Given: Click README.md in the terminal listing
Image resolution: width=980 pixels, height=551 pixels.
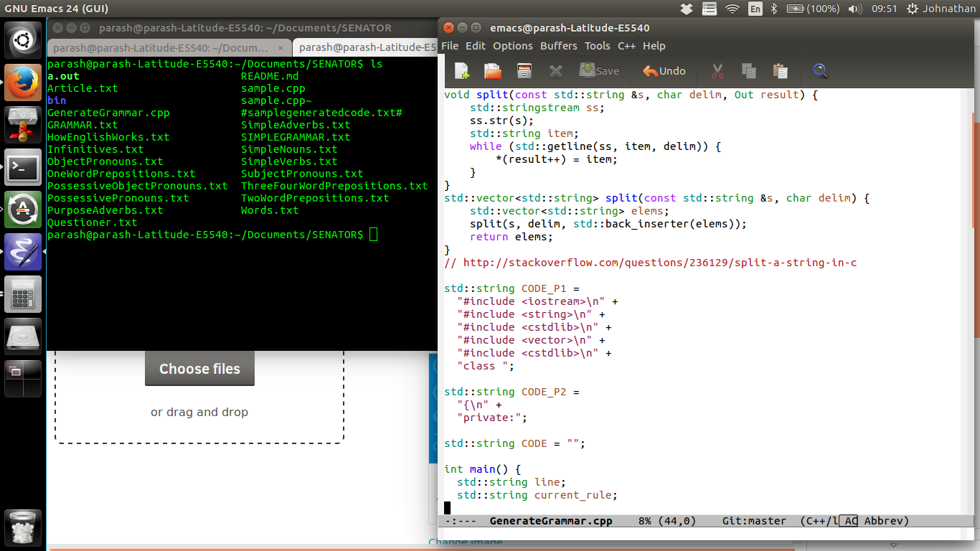Looking at the screenshot, I should click(270, 76).
